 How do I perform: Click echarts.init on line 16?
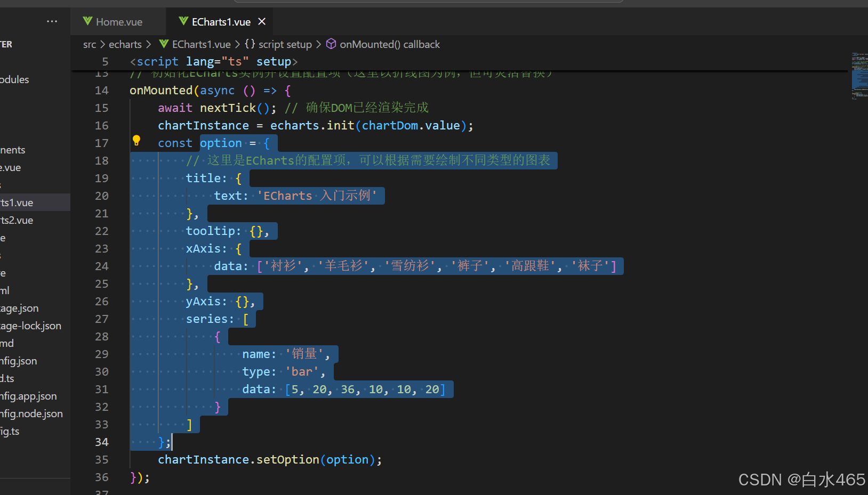click(312, 126)
